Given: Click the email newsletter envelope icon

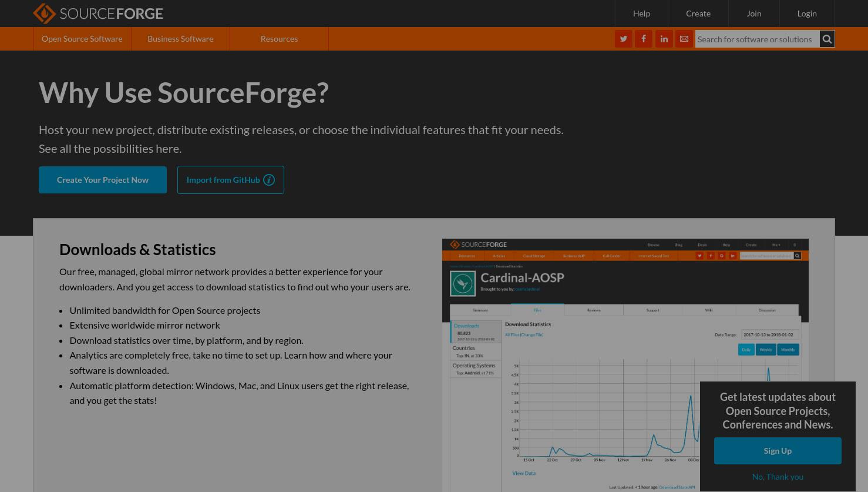Looking at the screenshot, I should [x=684, y=39].
